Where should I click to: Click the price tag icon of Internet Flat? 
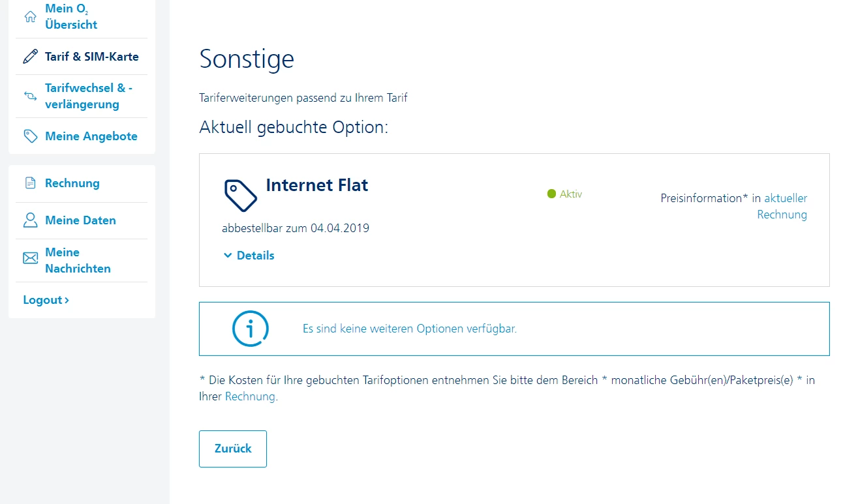click(x=241, y=195)
